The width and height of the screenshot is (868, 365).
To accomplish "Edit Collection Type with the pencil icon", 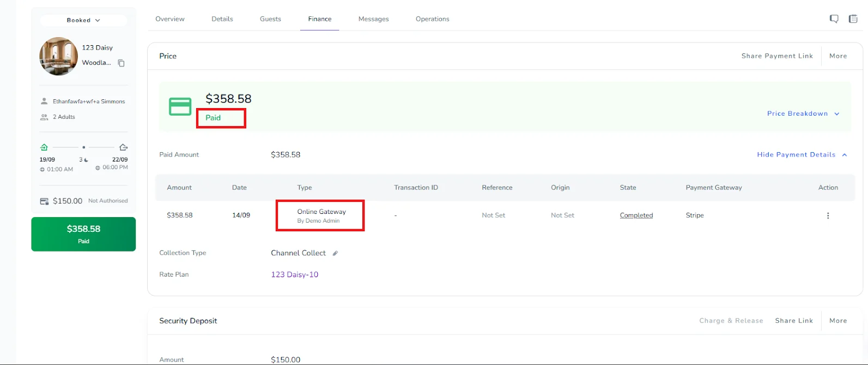I will point(335,253).
